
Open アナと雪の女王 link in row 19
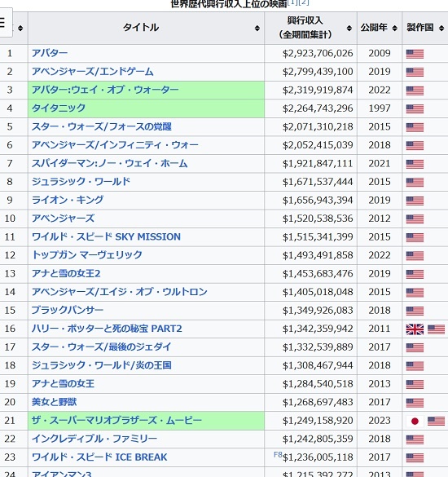[x=63, y=383]
